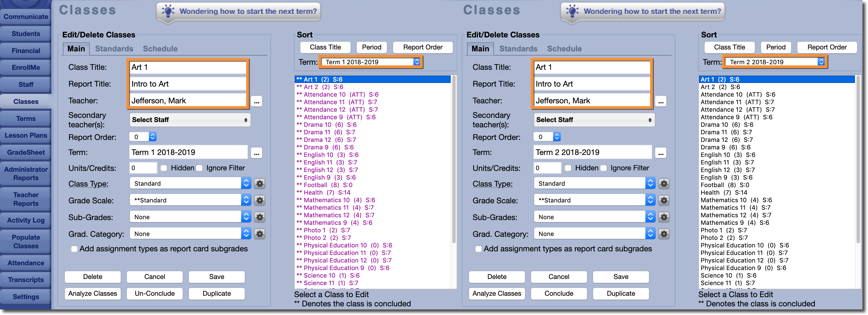The width and height of the screenshot is (868, 315).
Task: Check left 'Add assignment types as report card subgrades'
Action: 74,249
